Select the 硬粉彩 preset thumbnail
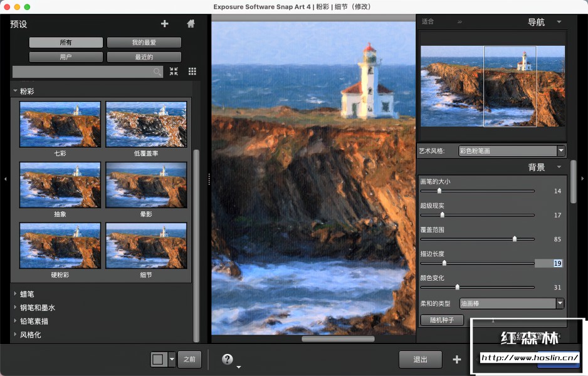The image size is (588, 376). point(60,245)
